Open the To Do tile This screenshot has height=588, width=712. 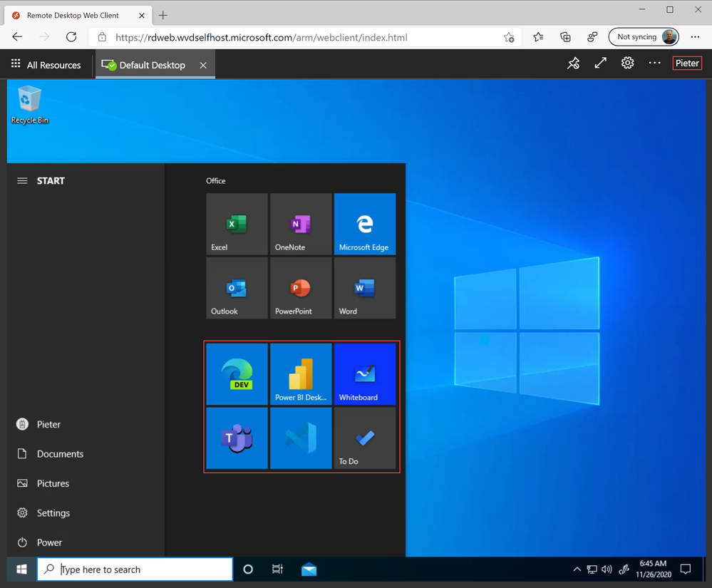point(365,438)
